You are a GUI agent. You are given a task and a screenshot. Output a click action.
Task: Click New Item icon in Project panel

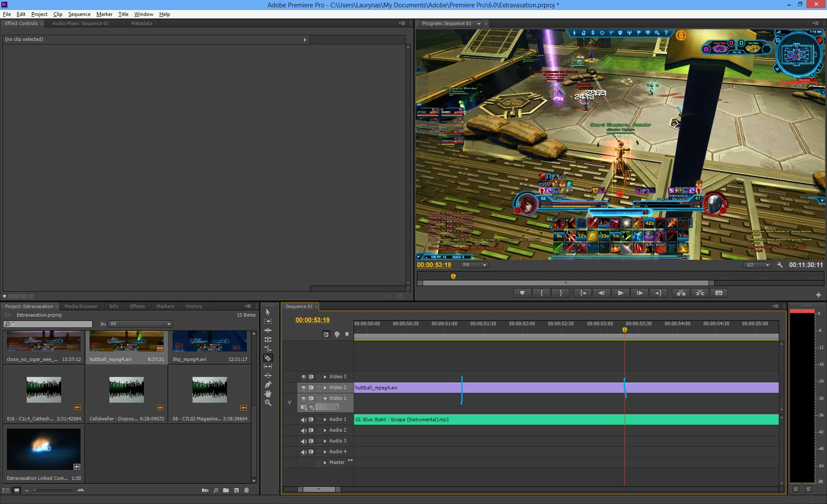(x=236, y=490)
